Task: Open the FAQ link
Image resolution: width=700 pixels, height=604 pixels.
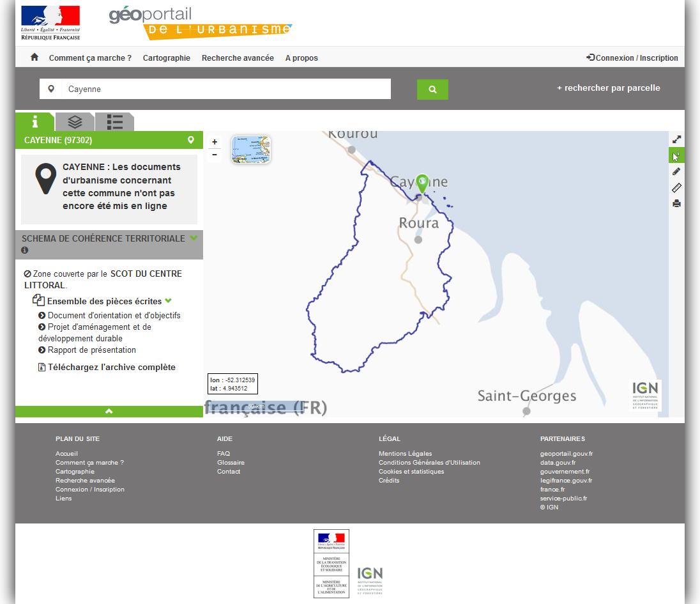Action: pos(224,453)
